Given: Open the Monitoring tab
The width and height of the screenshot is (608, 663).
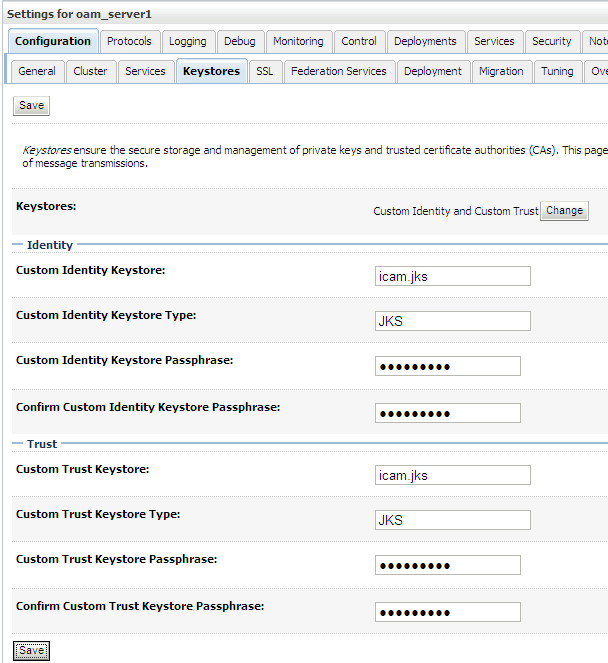Looking at the screenshot, I should point(298,41).
